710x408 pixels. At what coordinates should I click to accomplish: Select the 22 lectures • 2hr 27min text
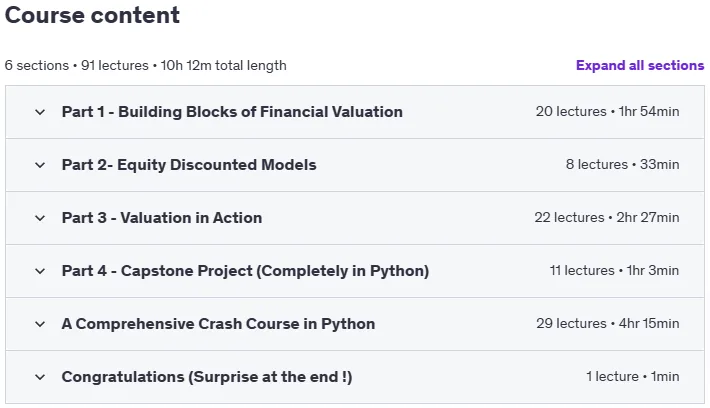607,217
